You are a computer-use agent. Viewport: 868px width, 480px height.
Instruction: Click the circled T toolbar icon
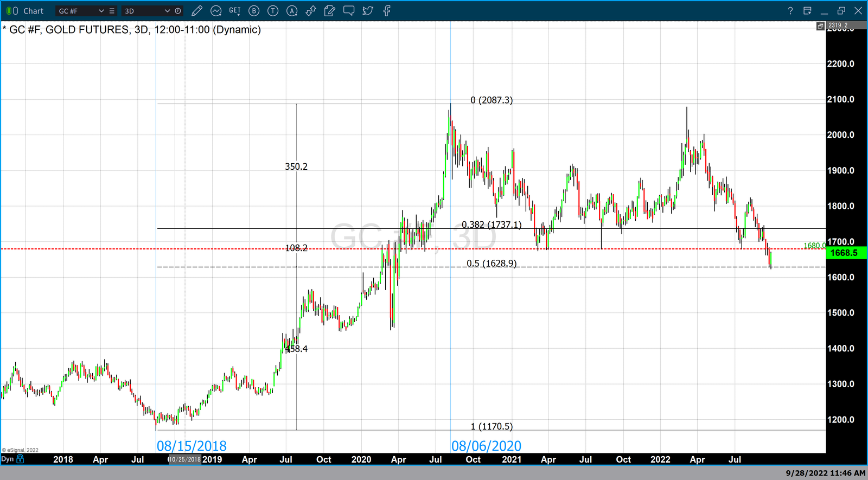pyautogui.click(x=273, y=11)
